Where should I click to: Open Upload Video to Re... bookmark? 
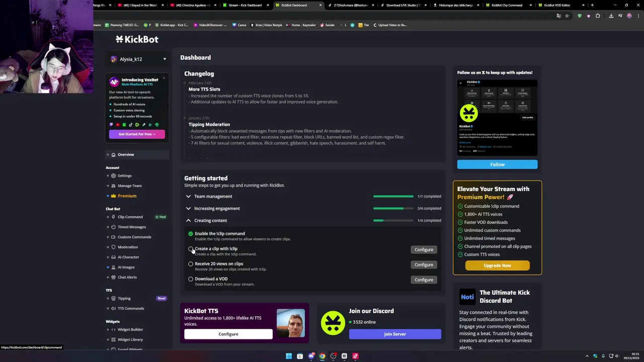coord(390,25)
